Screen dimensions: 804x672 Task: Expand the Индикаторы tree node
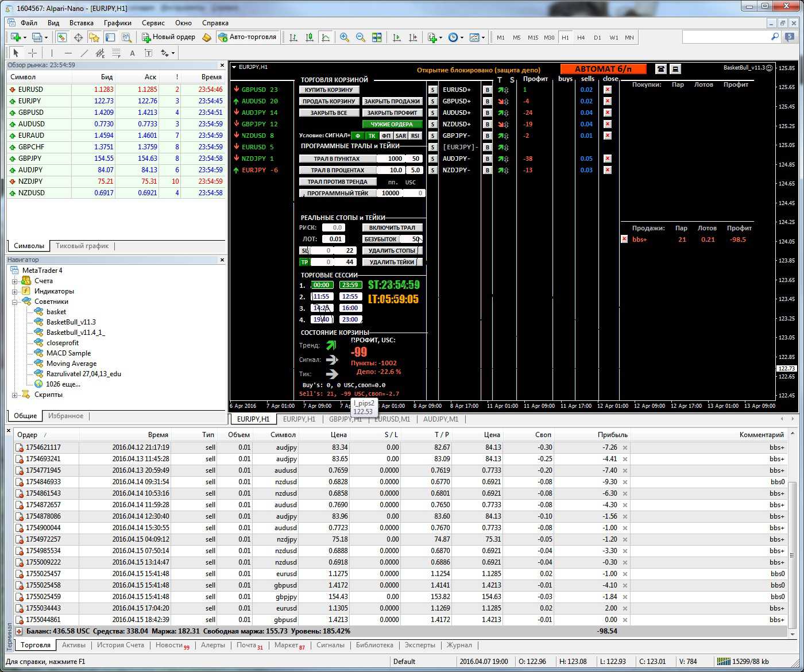point(15,291)
